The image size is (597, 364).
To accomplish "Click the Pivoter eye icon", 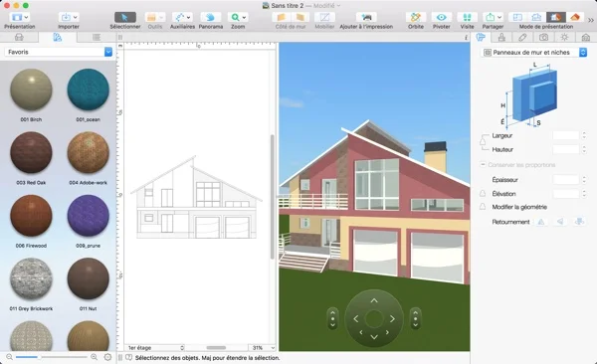I will [441, 17].
